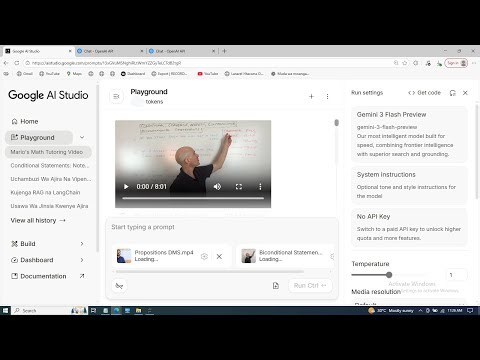Click the tools icon at prompt bottom-left
The width and height of the screenshot is (480, 360).
pyautogui.click(x=119, y=286)
